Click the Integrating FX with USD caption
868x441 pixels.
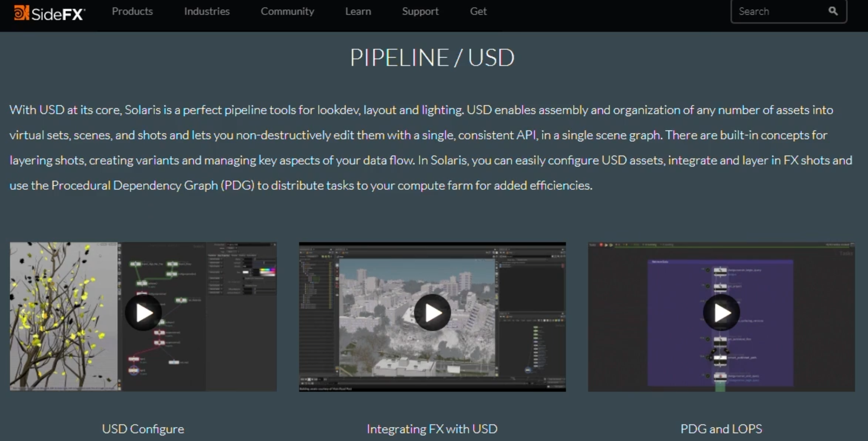click(432, 429)
